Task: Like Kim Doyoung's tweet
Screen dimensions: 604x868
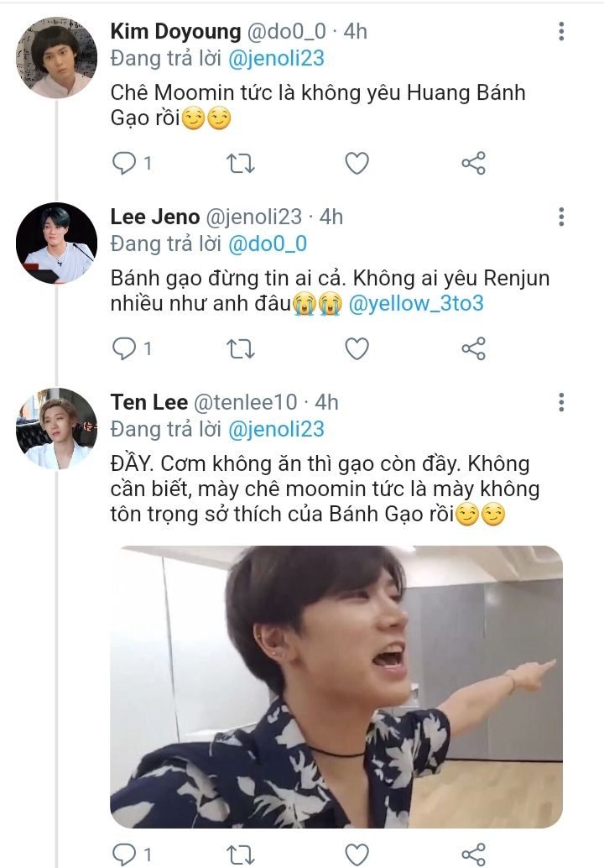Action: tap(357, 163)
